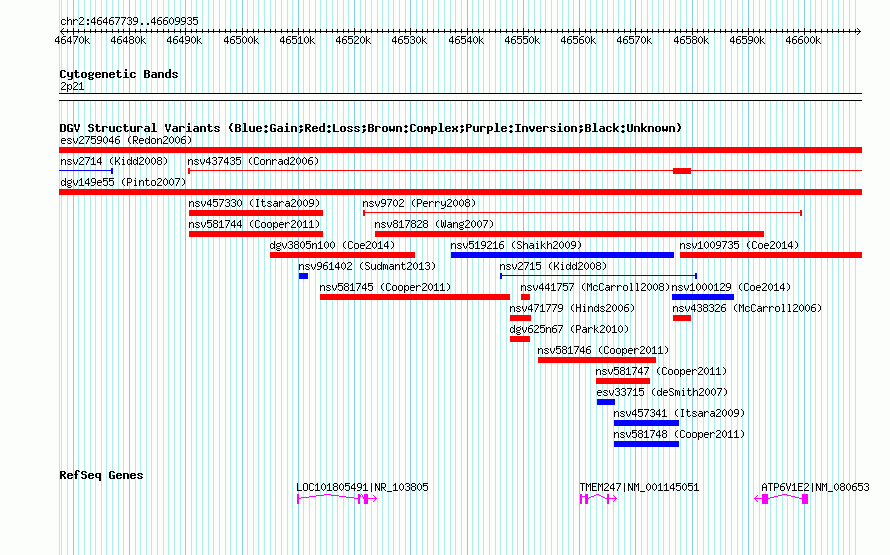Select nsv457341 (Itsara2009) gain label

click(679, 413)
